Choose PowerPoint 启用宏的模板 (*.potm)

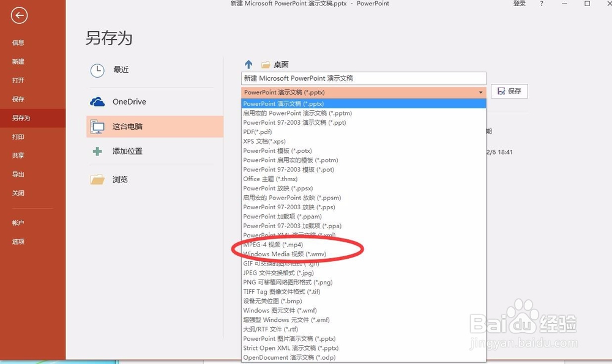(364, 160)
